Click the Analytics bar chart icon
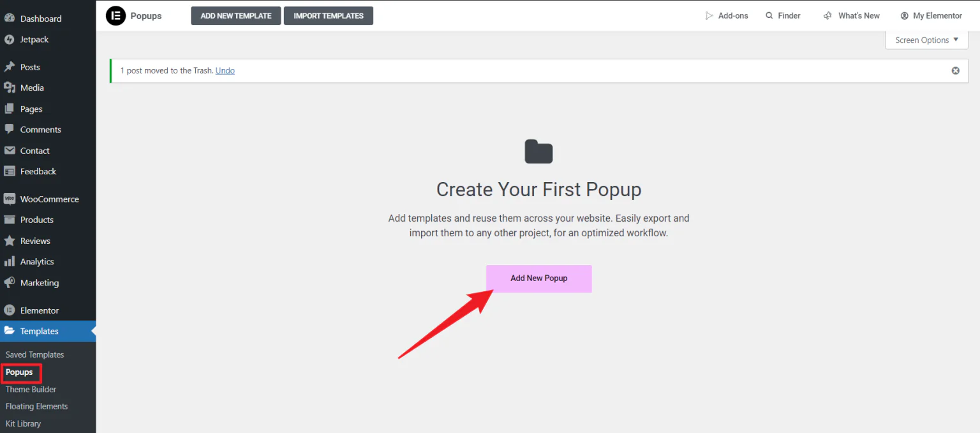 click(x=10, y=261)
